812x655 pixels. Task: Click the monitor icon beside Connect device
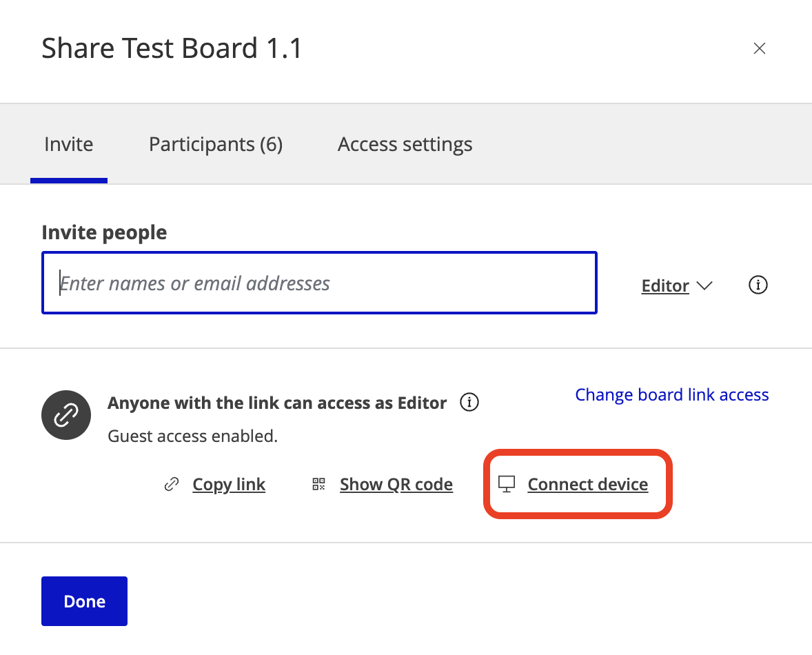coord(507,484)
